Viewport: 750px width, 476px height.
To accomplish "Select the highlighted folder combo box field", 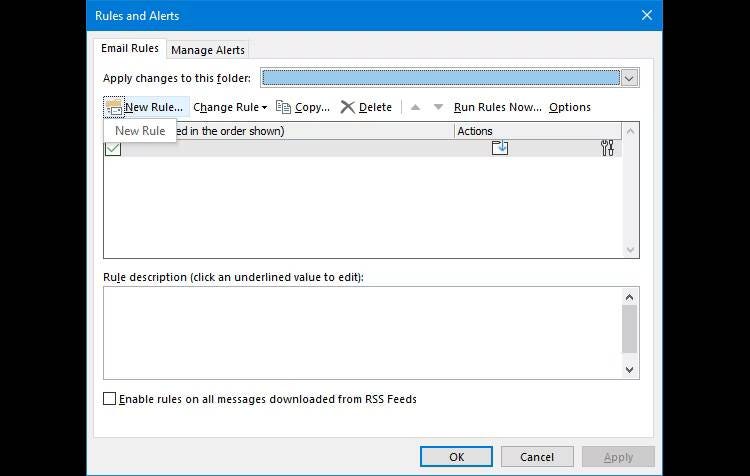I will tap(441, 78).
